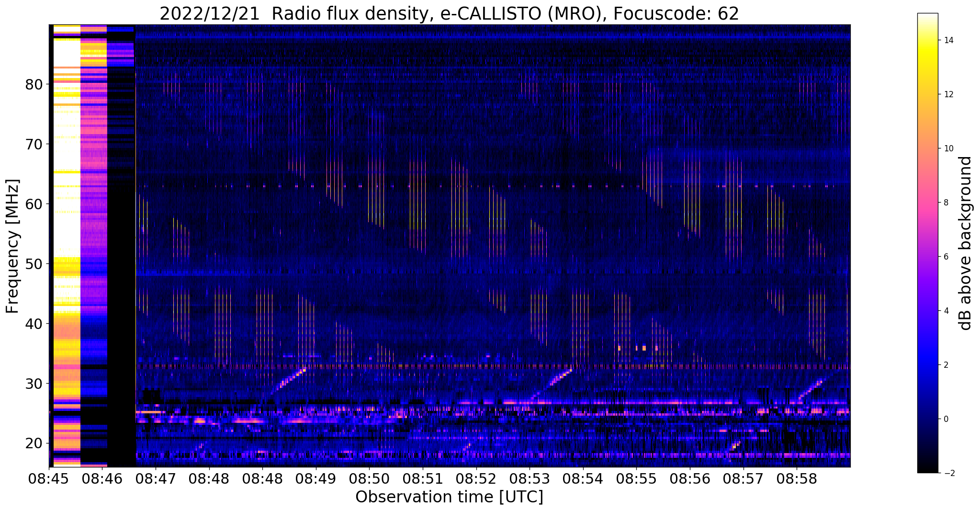The width and height of the screenshot is (980, 511).
Task: Click the 08:53 time tick label
Action: click(x=529, y=479)
